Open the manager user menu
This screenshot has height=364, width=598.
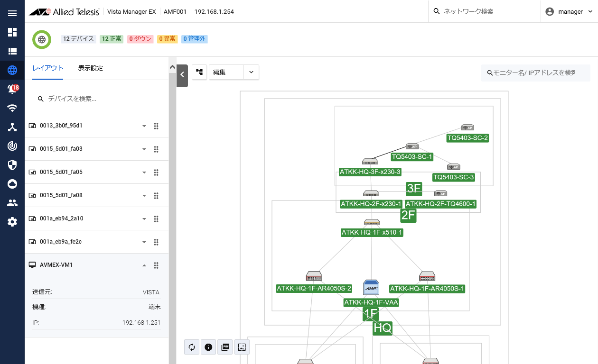(x=570, y=12)
